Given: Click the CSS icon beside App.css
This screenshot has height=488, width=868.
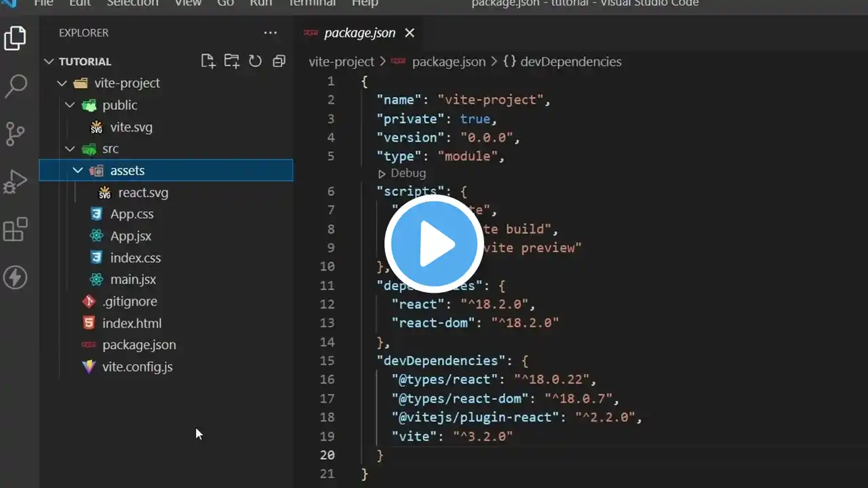Looking at the screenshot, I should pos(97,214).
